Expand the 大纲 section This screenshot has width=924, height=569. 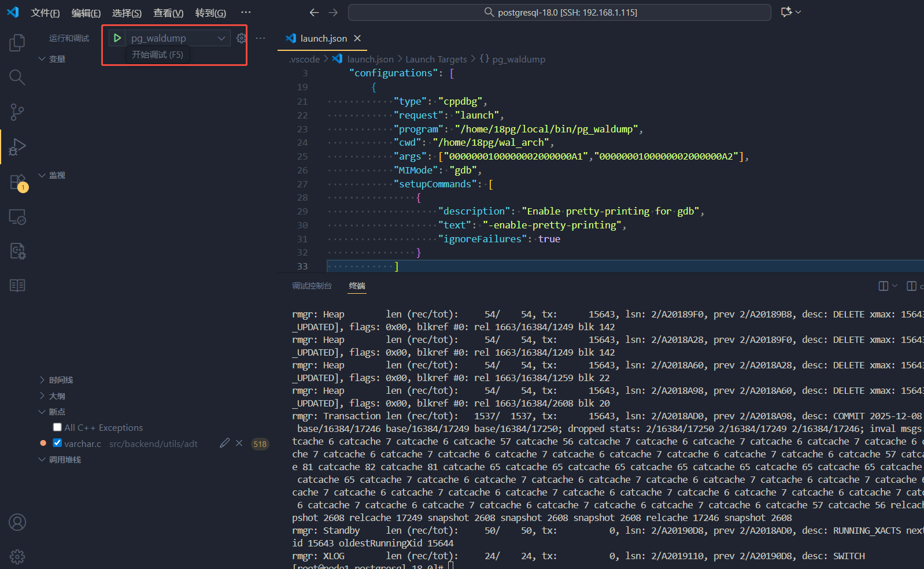(52, 396)
